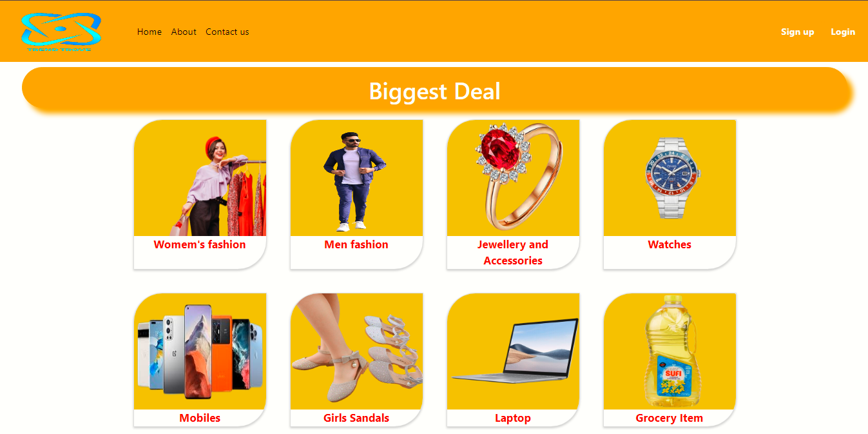Screen dimensions: 868x434
Task: Open the girls sandals picture
Action: (356, 351)
